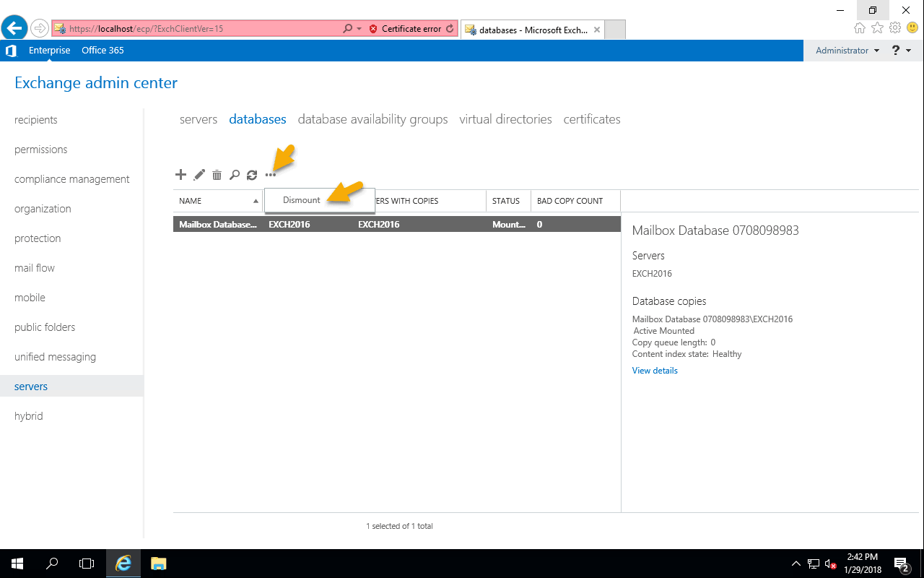Viewport: 924px width, 578px height.
Task: Click the smiley feedback icon
Action: coord(912,28)
